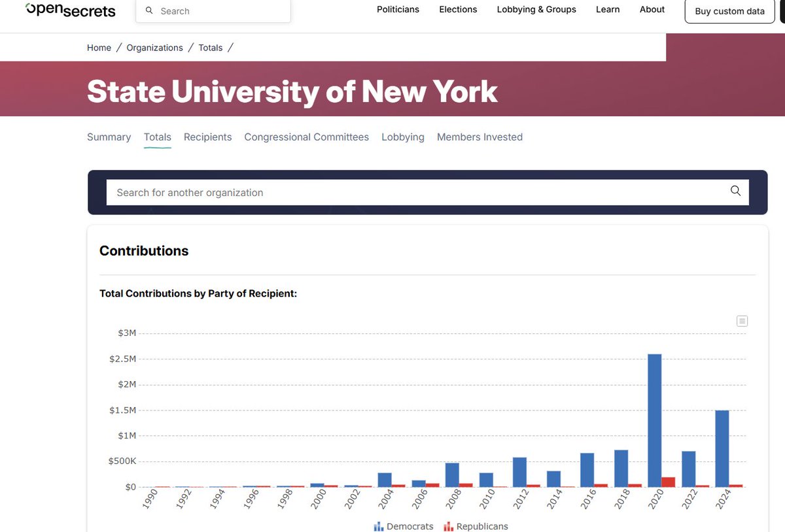Click the OpenSecrets logo
The height and width of the screenshot is (532, 785).
click(70, 10)
